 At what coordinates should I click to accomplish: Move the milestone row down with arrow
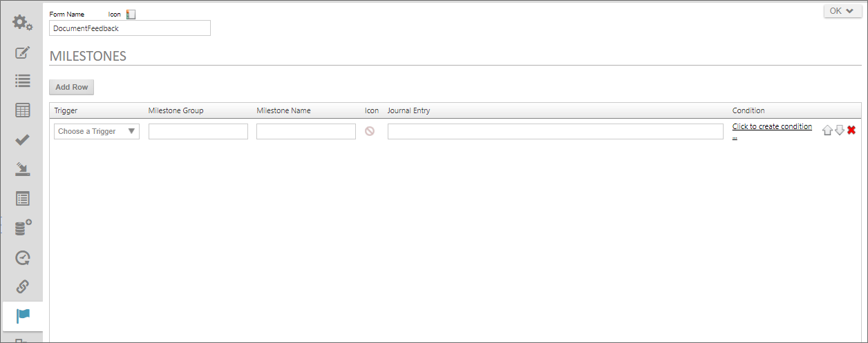(x=840, y=131)
